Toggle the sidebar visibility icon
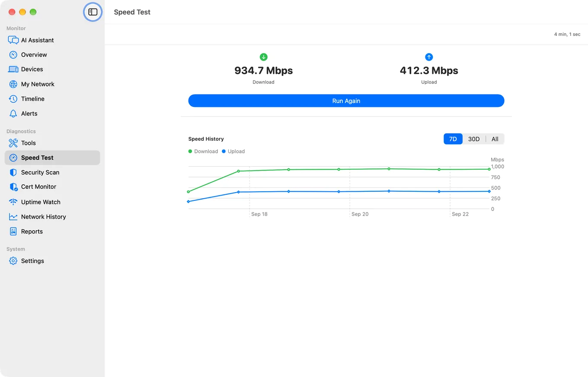 pos(93,12)
